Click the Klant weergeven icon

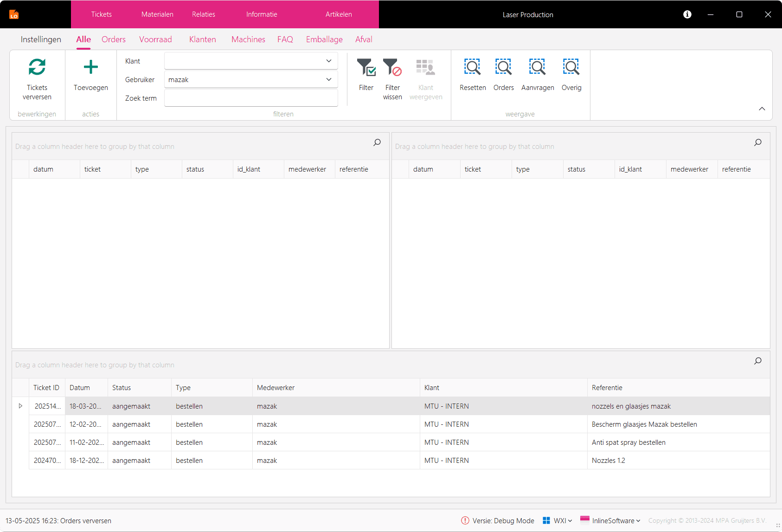425,67
